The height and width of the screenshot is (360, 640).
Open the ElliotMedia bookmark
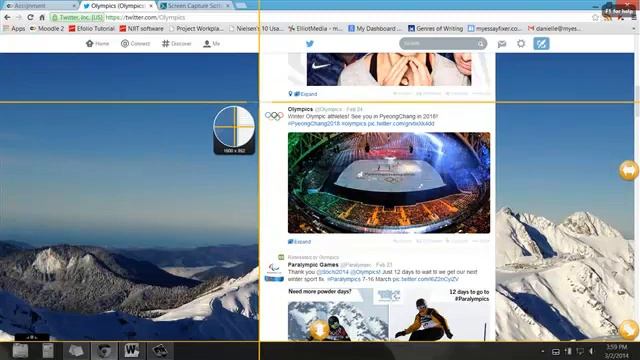315,29
